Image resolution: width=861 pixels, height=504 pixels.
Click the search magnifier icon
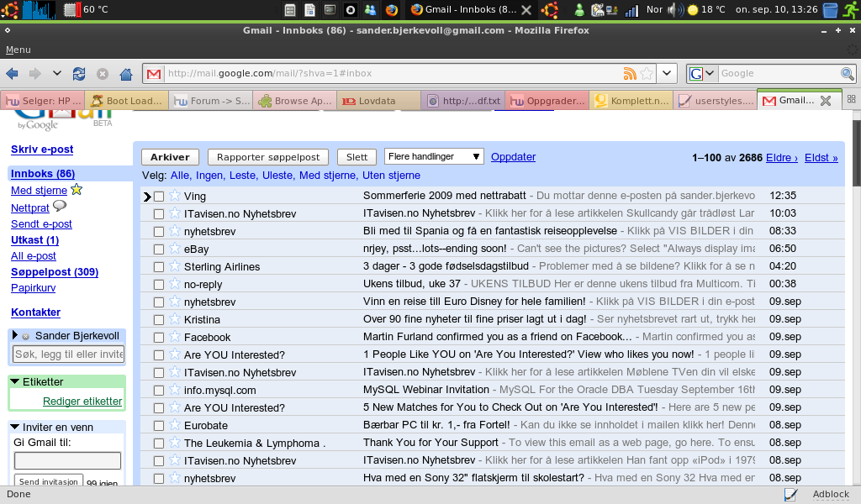pos(848,73)
